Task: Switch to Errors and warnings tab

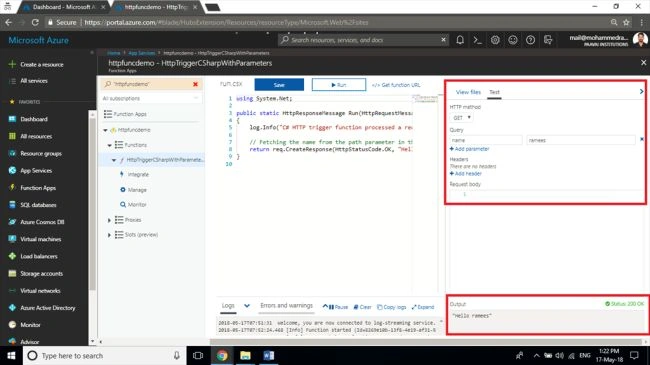Action: [286, 306]
